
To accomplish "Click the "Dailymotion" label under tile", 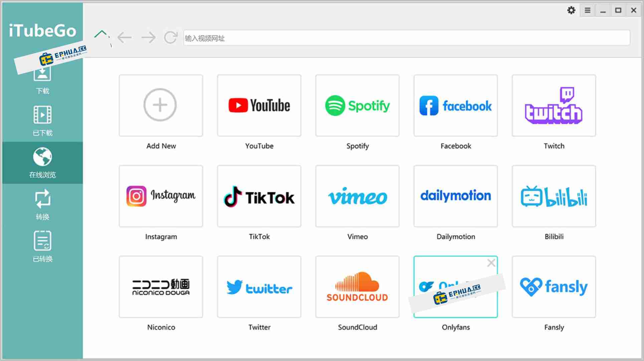I will (x=456, y=237).
